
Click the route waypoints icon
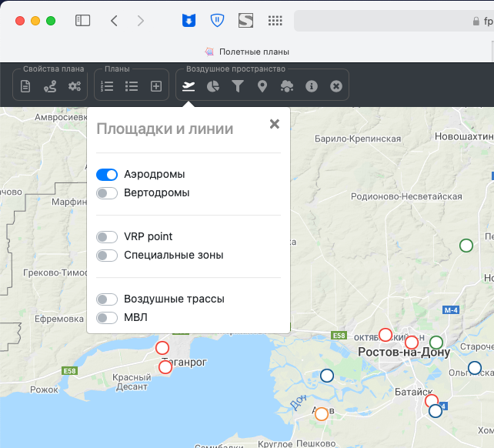50,86
